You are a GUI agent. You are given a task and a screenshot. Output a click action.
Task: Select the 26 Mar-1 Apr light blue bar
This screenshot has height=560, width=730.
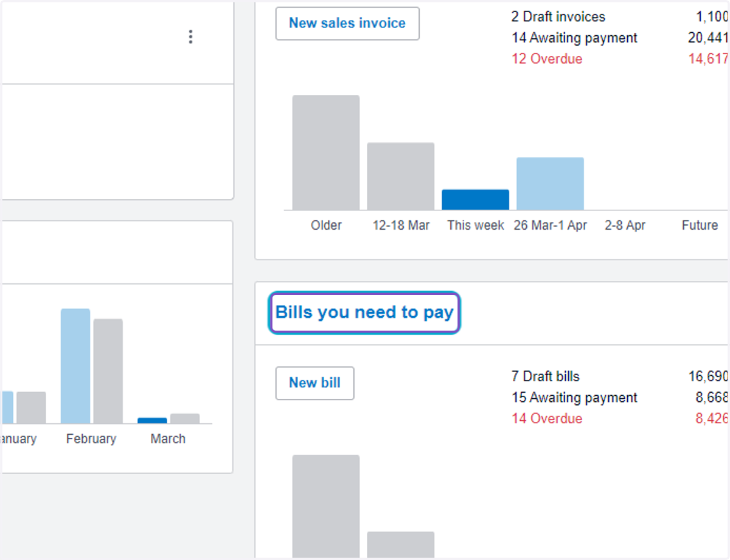click(x=551, y=184)
